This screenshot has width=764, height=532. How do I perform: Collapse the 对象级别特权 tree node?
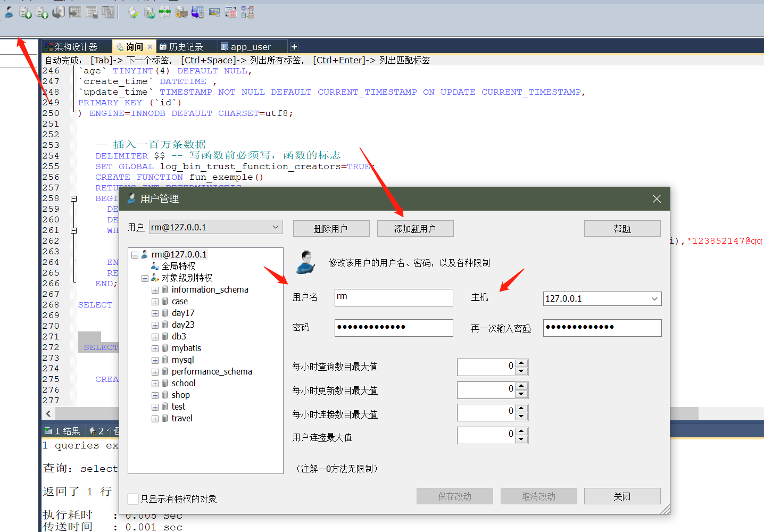145,278
